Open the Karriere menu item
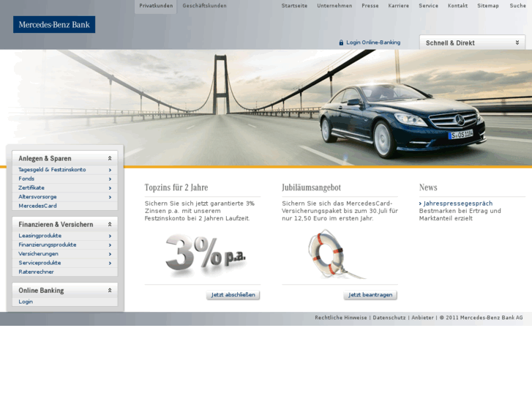This screenshot has width=532, height=399. (398, 6)
